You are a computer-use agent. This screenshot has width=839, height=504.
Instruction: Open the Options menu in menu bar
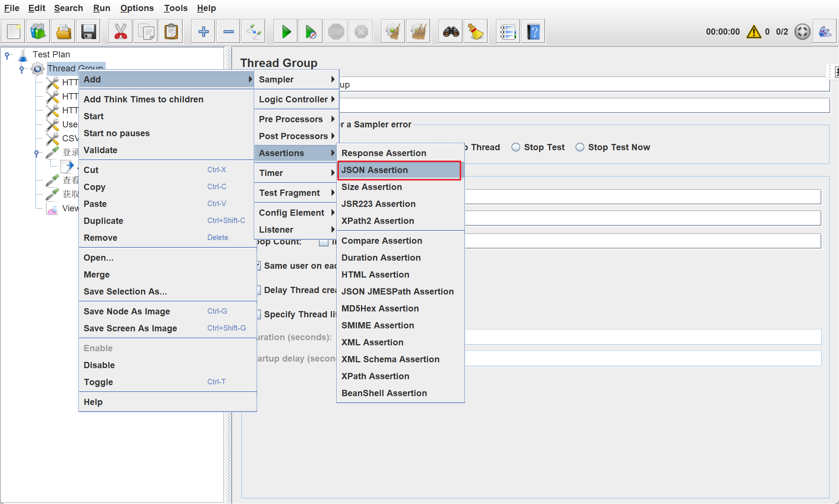pyautogui.click(x=137, y=8)
